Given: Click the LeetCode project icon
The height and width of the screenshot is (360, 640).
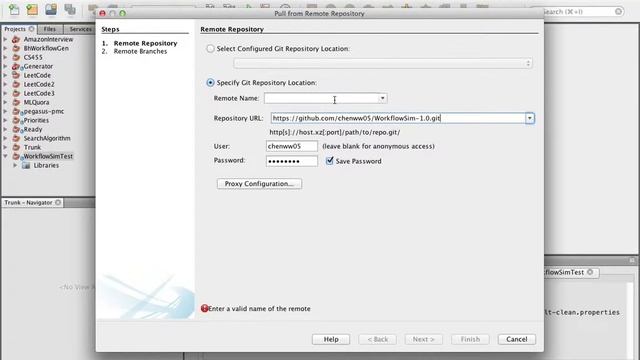Looking at the screenshot, I should coord(16,76).
